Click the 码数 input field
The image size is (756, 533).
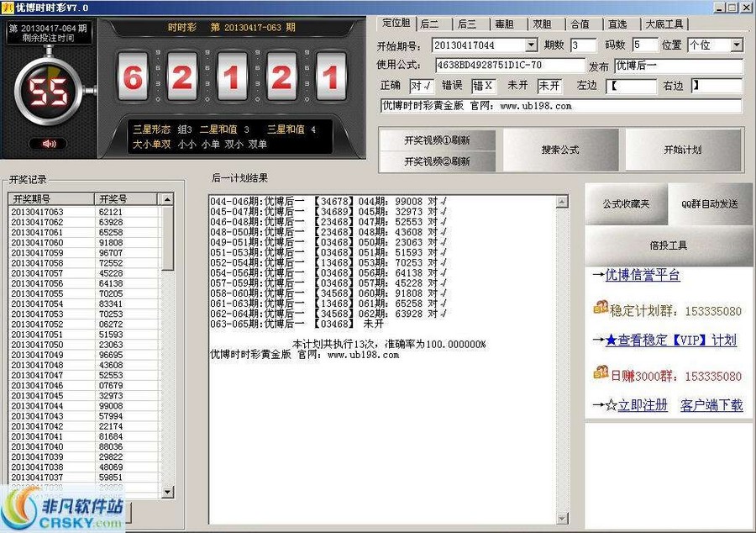tap(644, 45)
